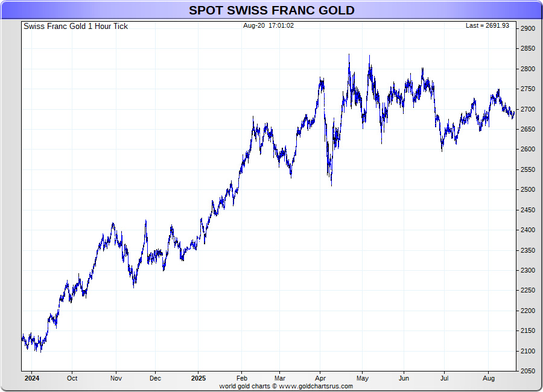
Task: Click the 2750 price axis label
Action: (528, 89)
